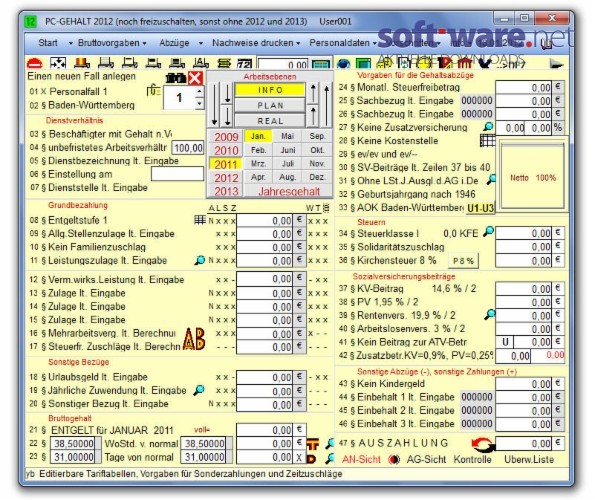595x500 pixels.
Task: Click the orange colored printer icon in the toolbar
Action: [x=82, y=63]
